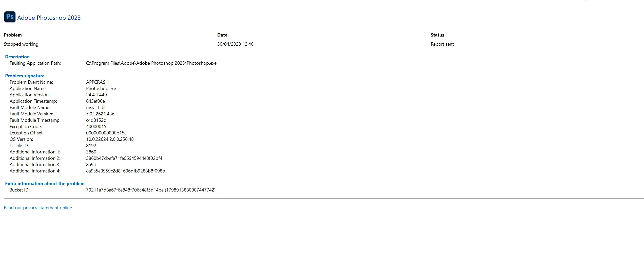Select the OS version value 10.0.22624.2.0.0.256.48
644x279 pixels.
click(x=110, y=139)
